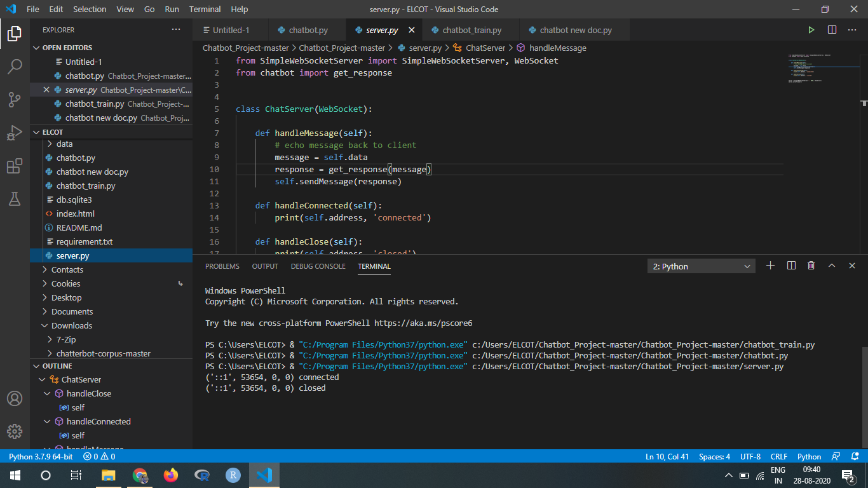Open editor More Actions ellipsis
This screenshot has width=868, height=488.
(x=852, y=30)
